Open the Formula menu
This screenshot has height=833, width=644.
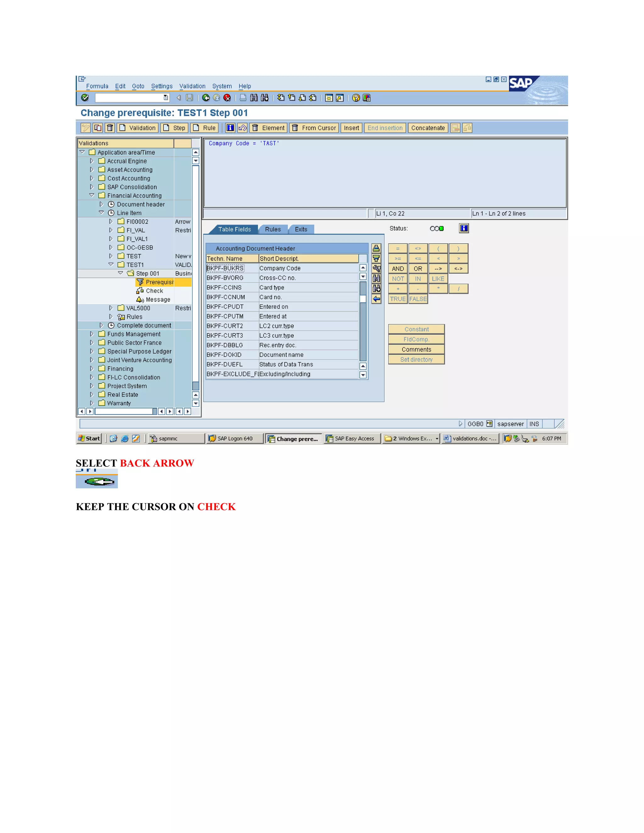pos(97,86)
